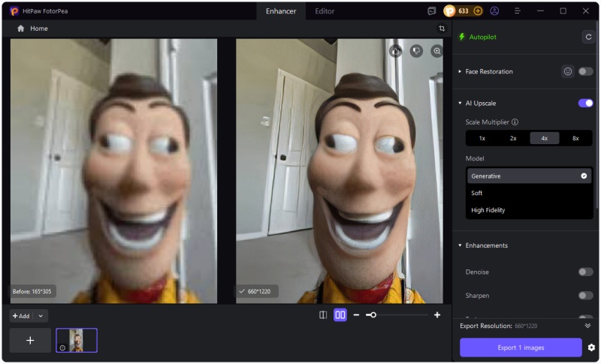Image resolution: width=601 pixels, height=364 pixels.
Task: Click the refresh reset icon beside Autopilot
Action: point(588,37)
